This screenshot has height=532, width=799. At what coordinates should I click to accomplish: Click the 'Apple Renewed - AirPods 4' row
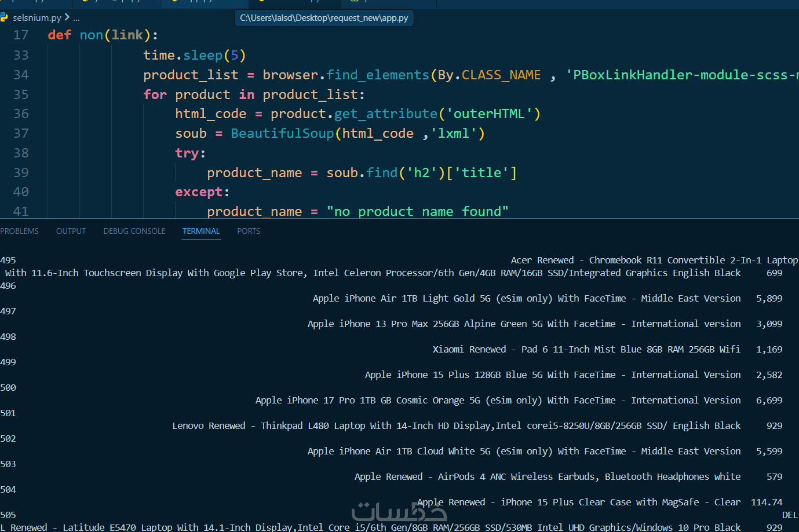(548, 477)
